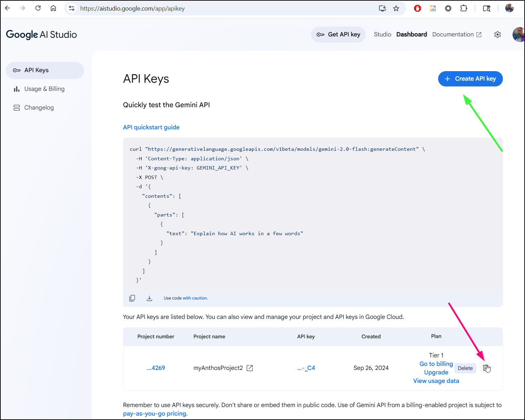The width and height of the screenshot is (525, 420).
Task: Click the delete icon in the API key row
Action: 486,368
